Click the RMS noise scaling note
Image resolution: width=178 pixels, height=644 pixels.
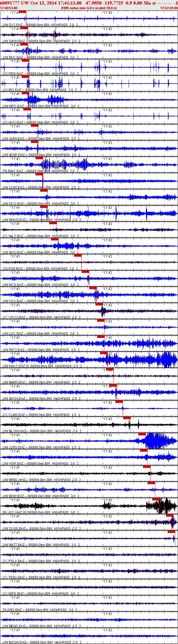89,8
